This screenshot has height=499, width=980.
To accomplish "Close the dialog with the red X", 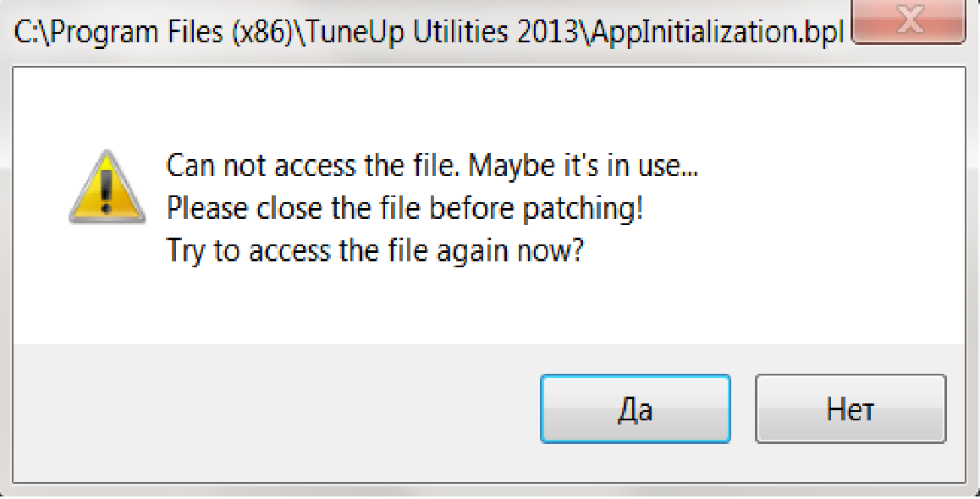I will pos(910,22).
